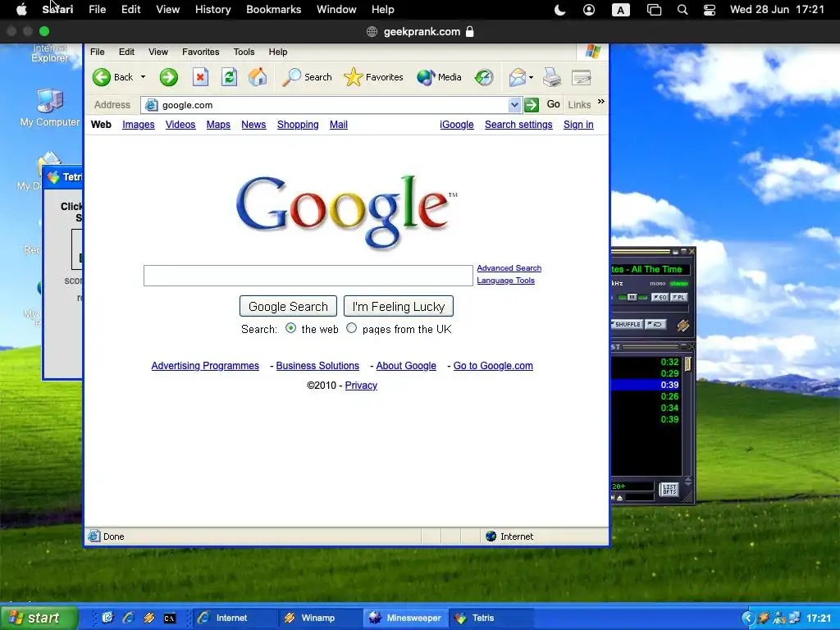Open the Favorites star in toolbar
Viewport: 840px width, 630px height.
click(x=353, y=77)
